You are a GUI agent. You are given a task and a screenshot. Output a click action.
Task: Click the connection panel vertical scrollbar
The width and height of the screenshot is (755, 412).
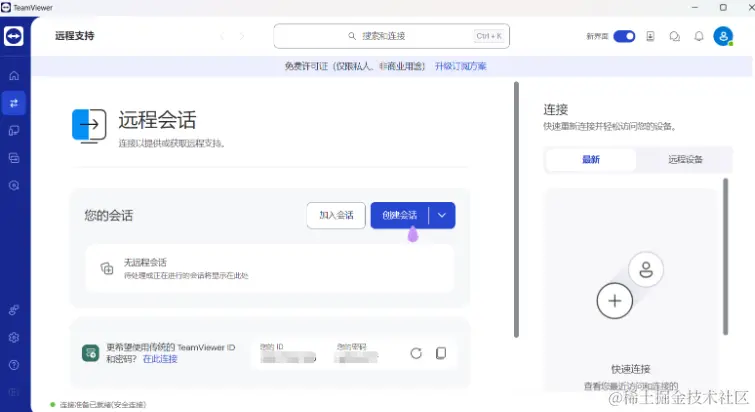[x=725, y=257]
